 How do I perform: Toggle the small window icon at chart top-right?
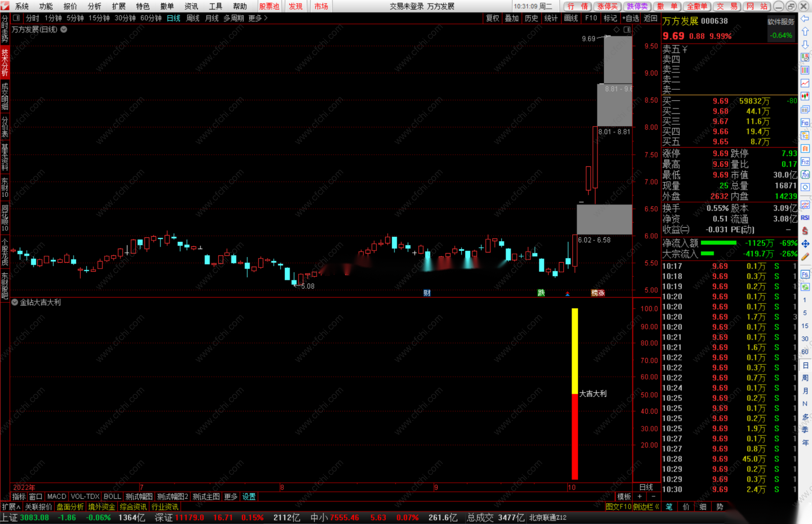pos(627,30)
